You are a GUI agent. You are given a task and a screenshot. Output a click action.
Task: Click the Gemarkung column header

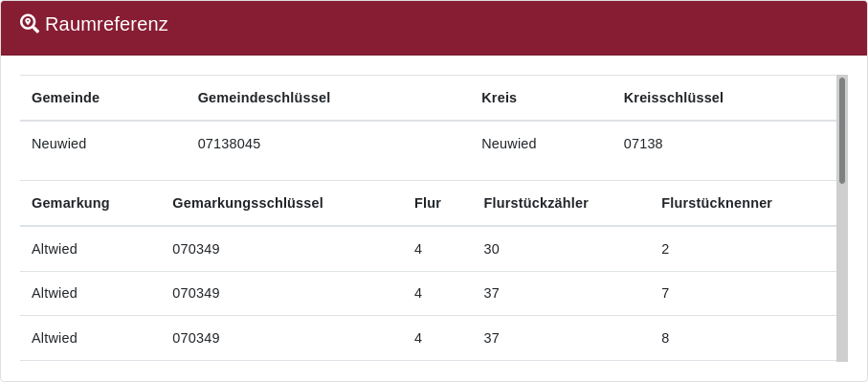(70, 203)
